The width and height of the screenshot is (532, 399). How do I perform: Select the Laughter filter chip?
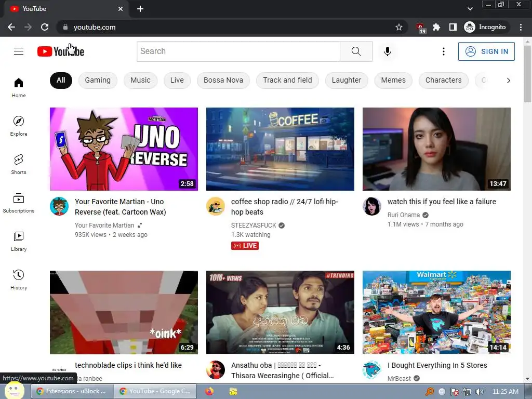[x=347, y=81]
